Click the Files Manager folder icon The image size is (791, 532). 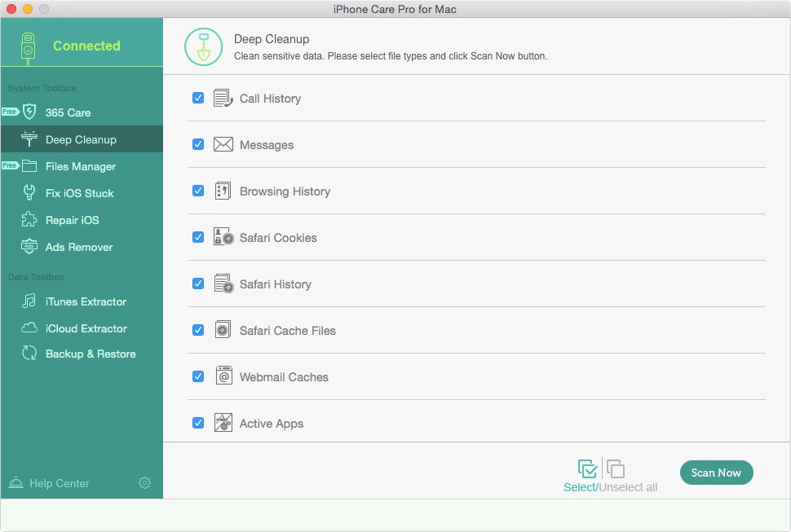(x=29, y=165)
